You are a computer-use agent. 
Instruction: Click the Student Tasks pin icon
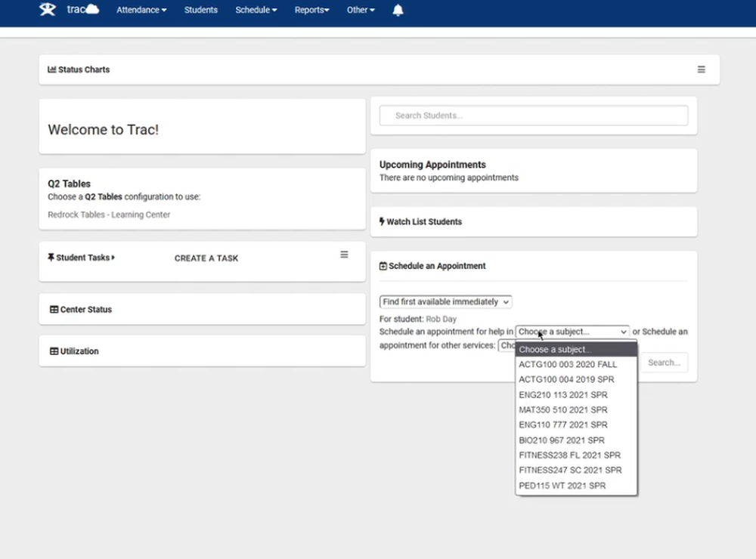51,258
